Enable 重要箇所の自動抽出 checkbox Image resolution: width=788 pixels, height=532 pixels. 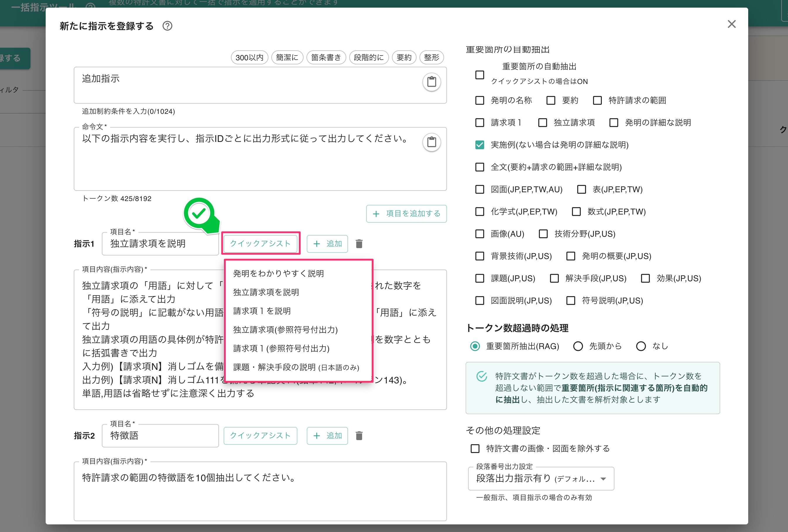click(x=479, y=75)
